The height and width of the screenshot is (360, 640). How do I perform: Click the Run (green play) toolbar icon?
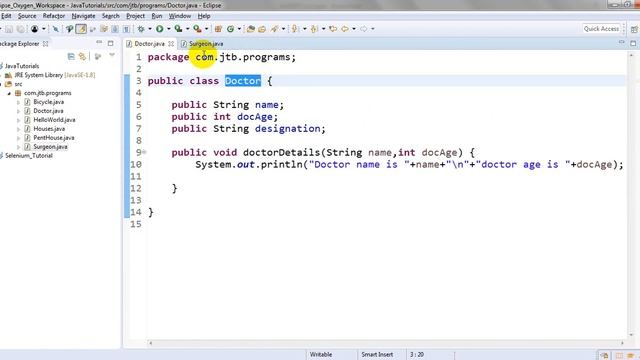tap(160, 29)
